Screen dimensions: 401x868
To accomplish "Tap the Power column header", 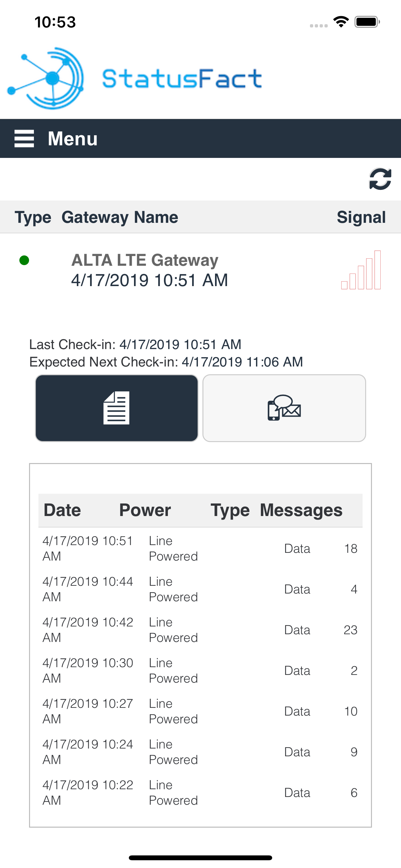I will coord(145,510).
